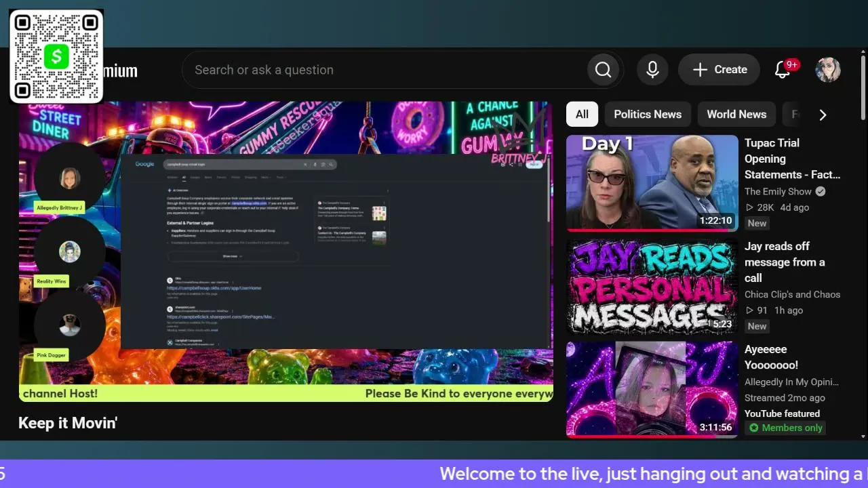Click the "Reality Wins" name label
This screenshot has width=868, height=488.
52,281
